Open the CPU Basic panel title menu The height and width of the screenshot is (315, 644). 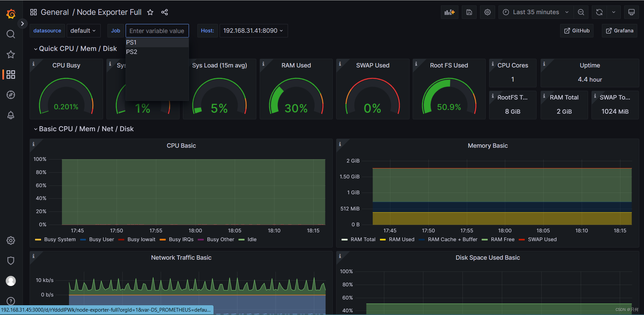coord(181,146)
